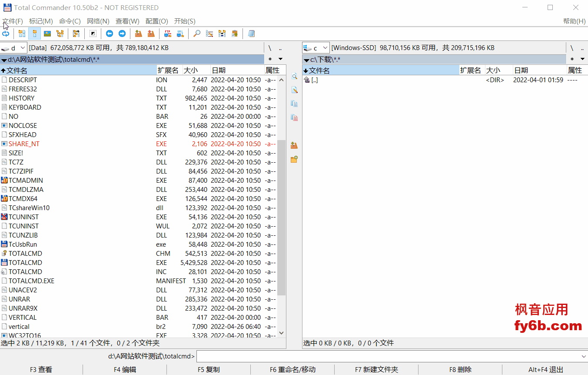Click the F8 删除 button
The height and width of the screenshot is (375, 588).
(x=460, y=369)
